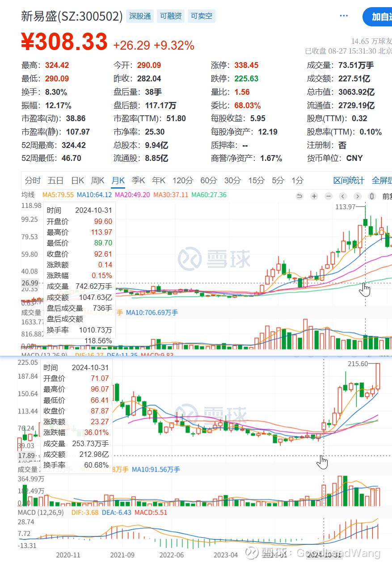
Task: Click the 委比 value 68.03%
Action: (x=248, y=105)
